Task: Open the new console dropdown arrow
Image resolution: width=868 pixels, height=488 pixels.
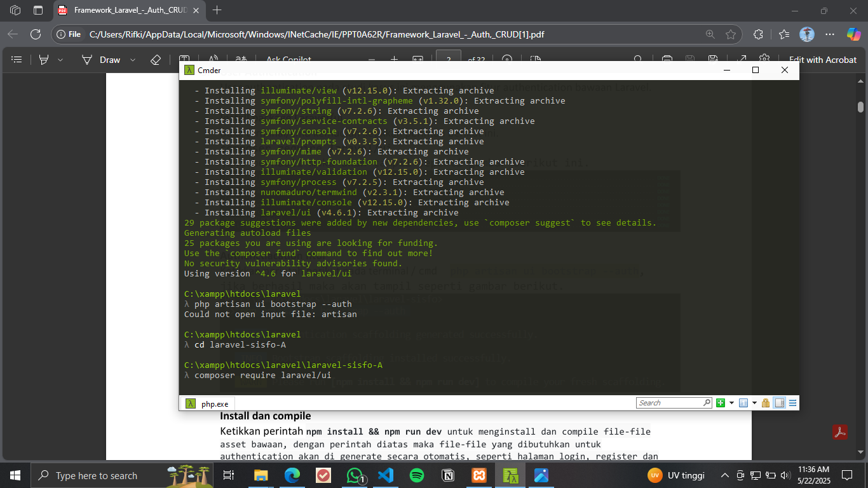Action: [x=731, y=403]
